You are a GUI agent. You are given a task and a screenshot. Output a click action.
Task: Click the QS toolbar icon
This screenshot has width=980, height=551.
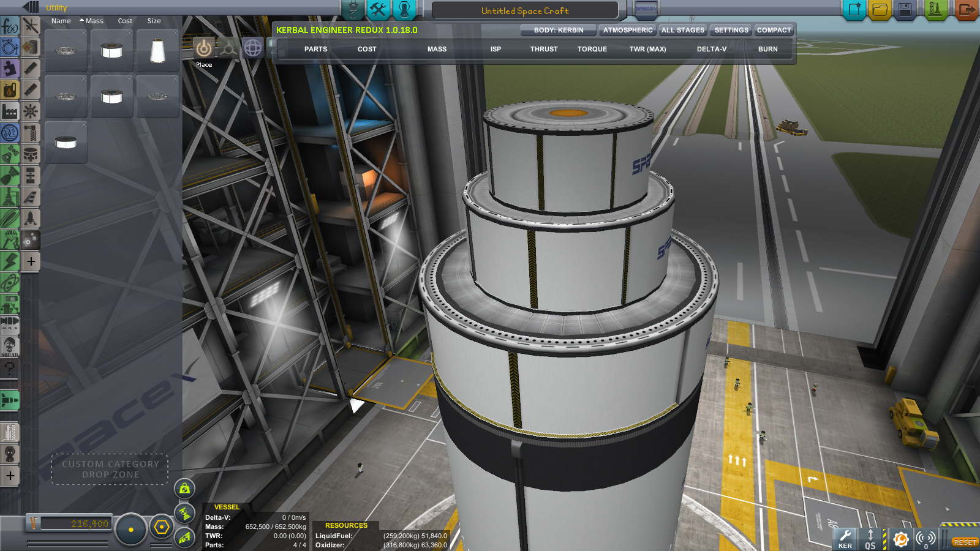(870, 539)
